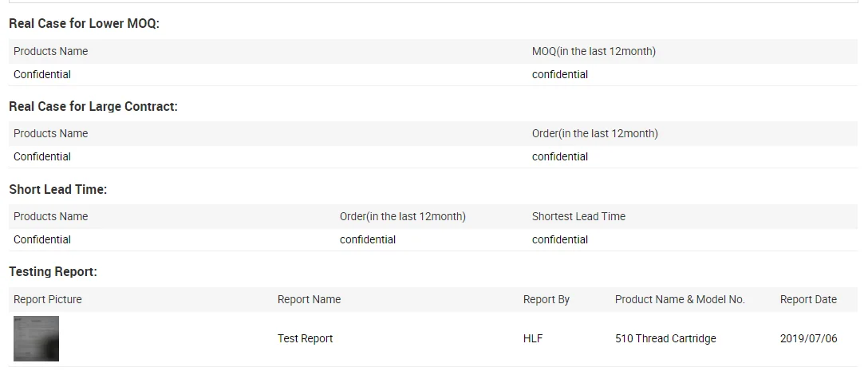Click Order header in Large Contract section
868x379 pixels.
[594, 133]
